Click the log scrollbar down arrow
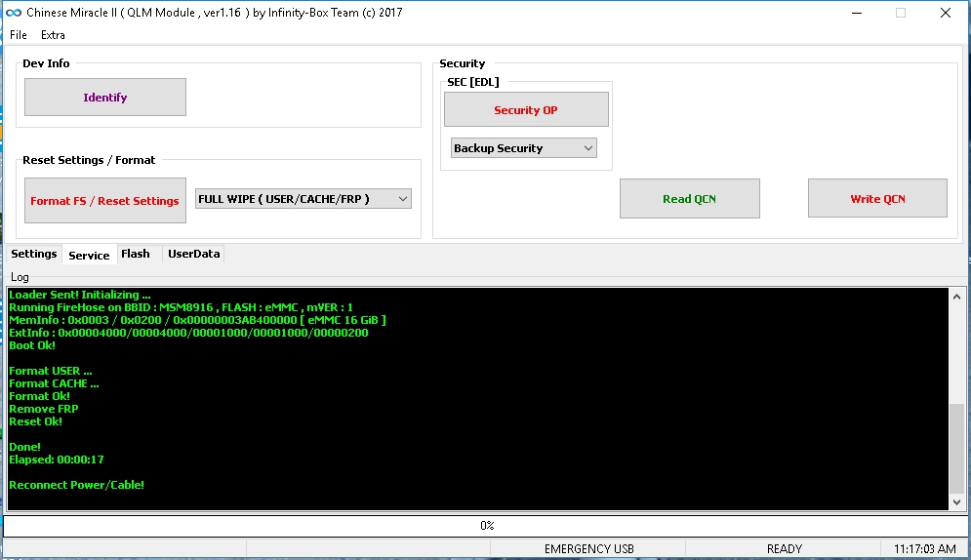Image resolution: width=971 pixels, height=560 pixels. point(956,501)
